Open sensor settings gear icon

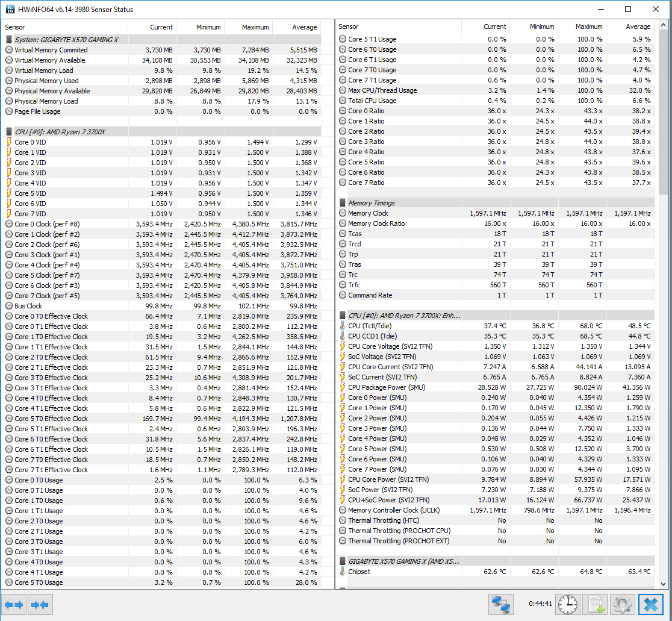[x=622, y=605]
